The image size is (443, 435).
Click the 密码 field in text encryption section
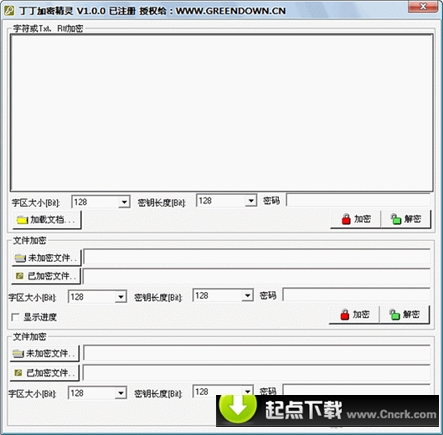click(358, 200)
